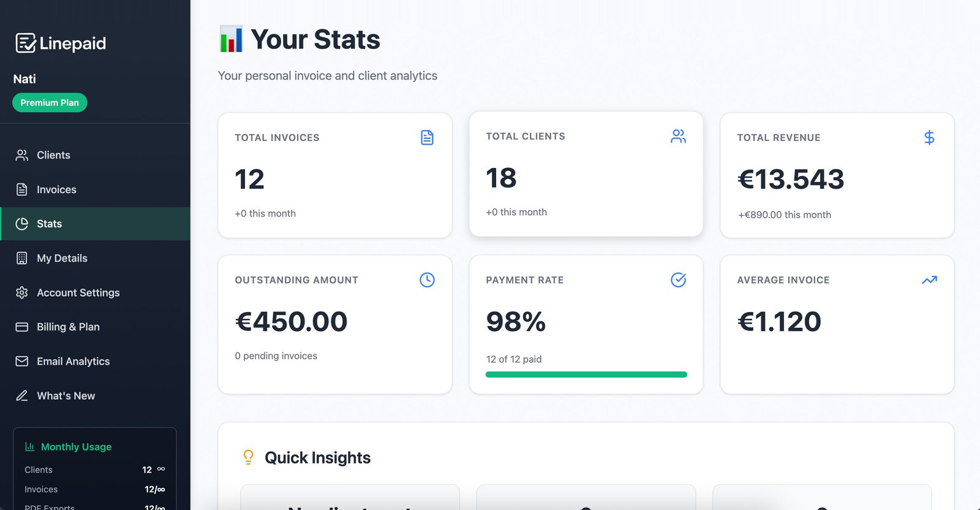Go to Invoices in the sidebar

point(56,189)
